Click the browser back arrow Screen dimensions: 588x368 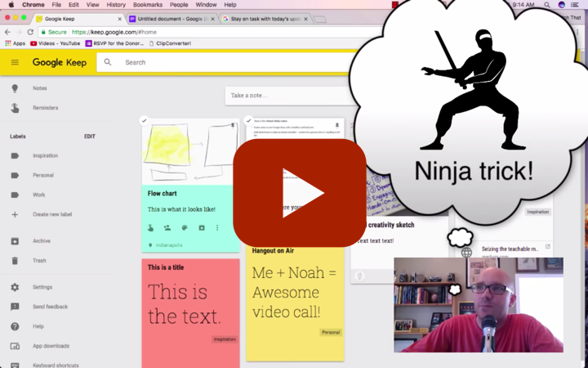point(7,32)
